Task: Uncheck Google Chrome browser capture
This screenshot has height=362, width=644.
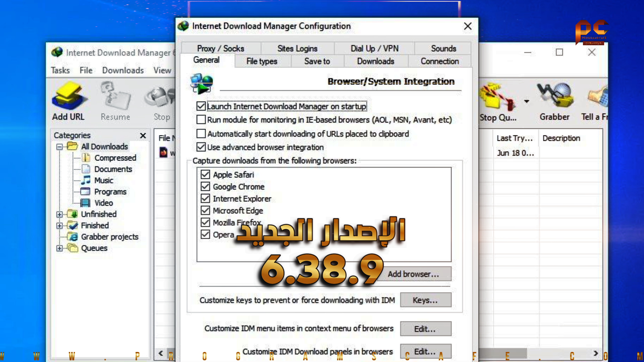Action: (x=205, y=186)
